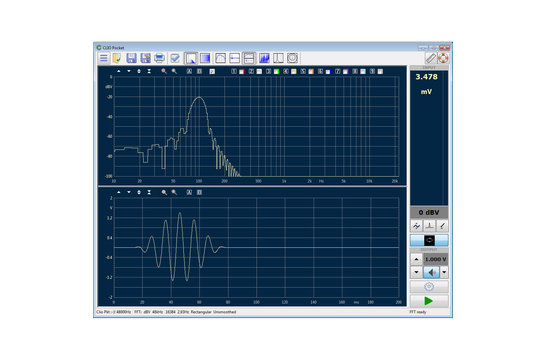The height and width of the screenshot is (360, 546).
Task: Toggle the generator speaker output button
Action: [431, 272]
